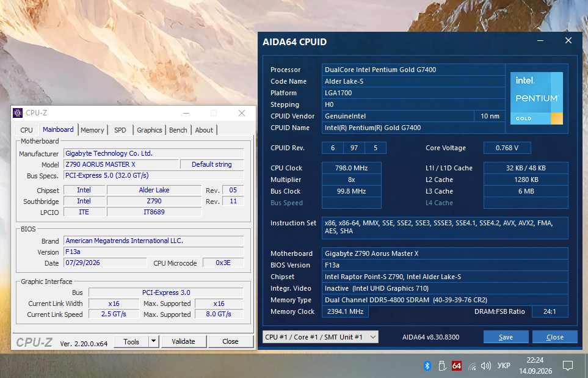Minimize the AIDA64 CPUID window
Viewport: 588px width, 378px height.
(540, 40)
